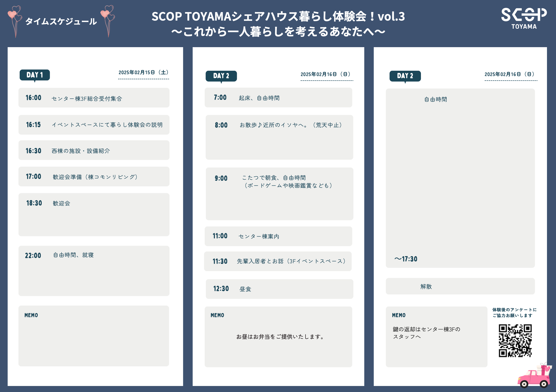Screen dimensions: 556x392
Task: Click the Day 1 MEMO box
Action: click(94, 336)
